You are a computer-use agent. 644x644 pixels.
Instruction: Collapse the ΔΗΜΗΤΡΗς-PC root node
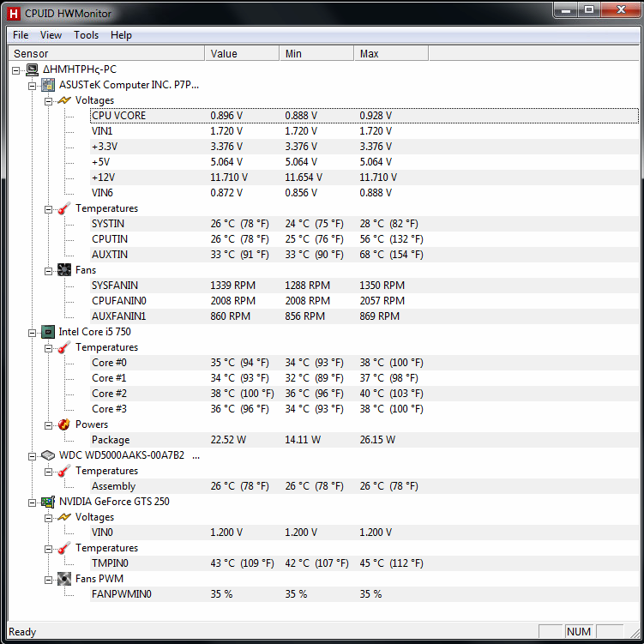tap(15, 70)
